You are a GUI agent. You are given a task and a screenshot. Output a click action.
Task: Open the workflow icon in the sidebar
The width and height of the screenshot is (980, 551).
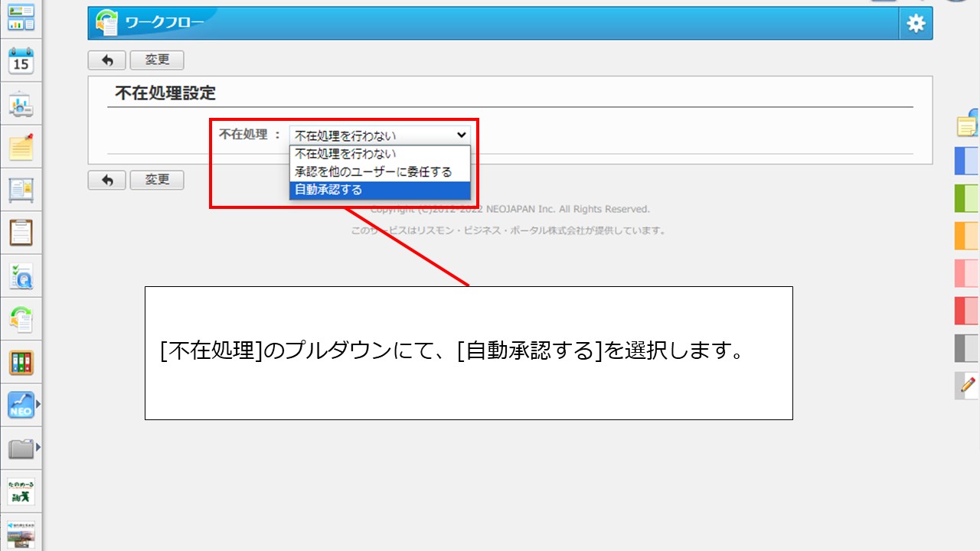[21, 318]
